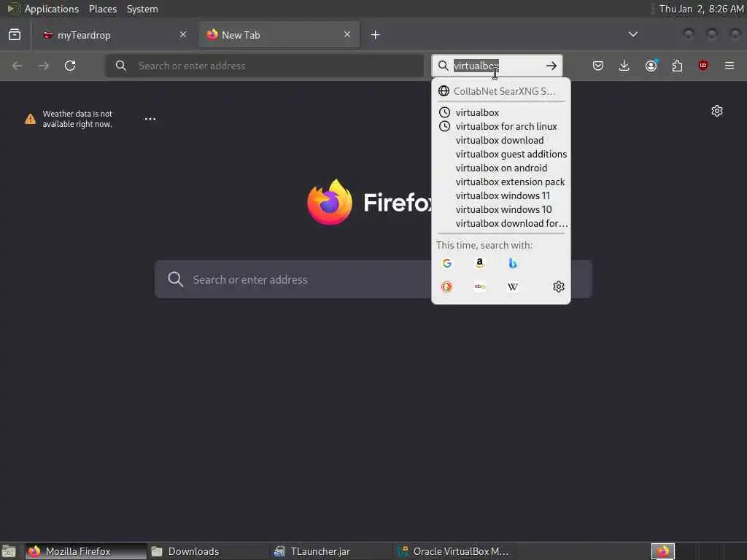Reload the current page
The width and height of the screenshot is (747, 560).
70,66
